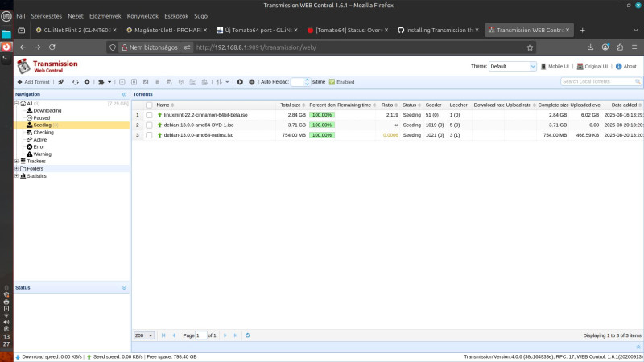
Task: Open the Szerkesztés menu
Action: (x=47, y=16)
